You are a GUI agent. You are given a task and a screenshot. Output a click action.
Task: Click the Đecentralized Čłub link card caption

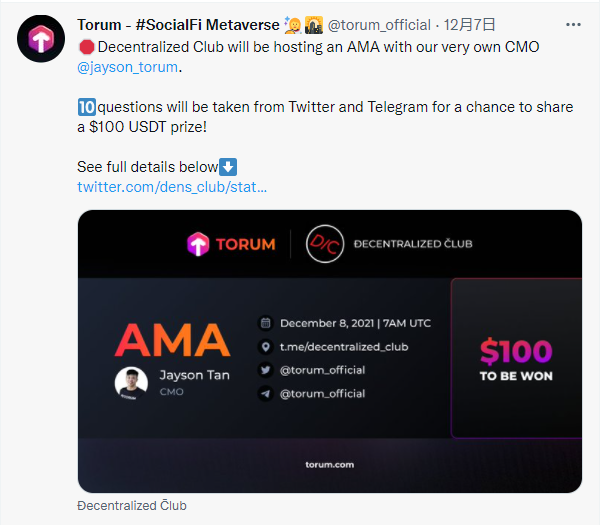tap(131, 506)
